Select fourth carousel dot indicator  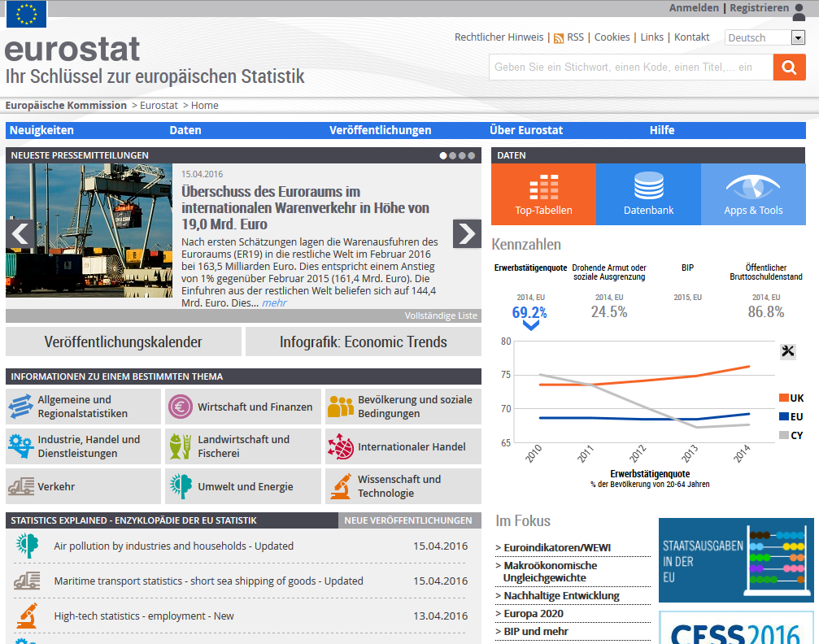(471, 155)
